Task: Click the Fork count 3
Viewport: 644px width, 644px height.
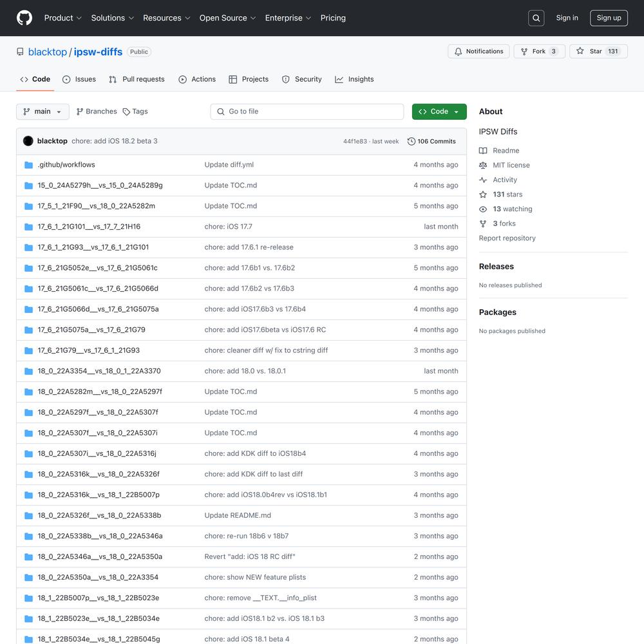Action: click(x=554, y=52)
